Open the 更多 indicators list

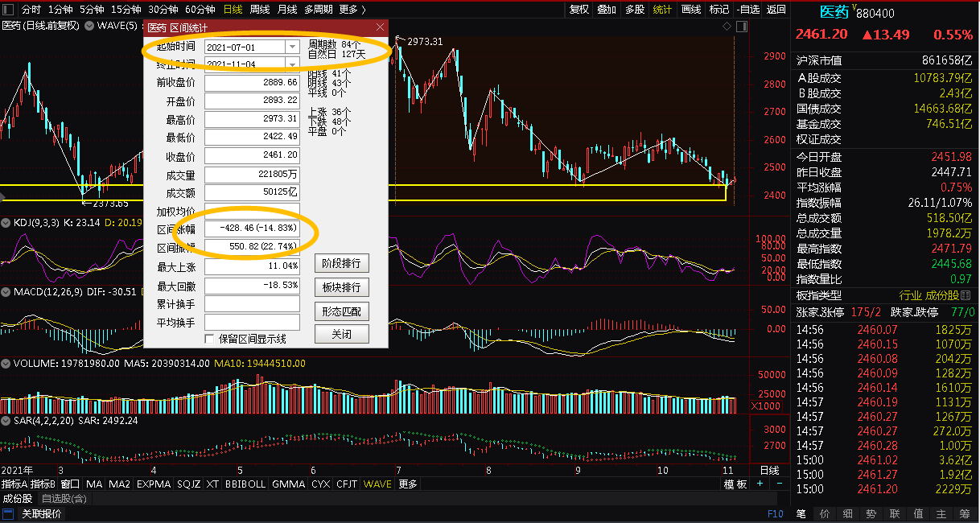point(408,484)
